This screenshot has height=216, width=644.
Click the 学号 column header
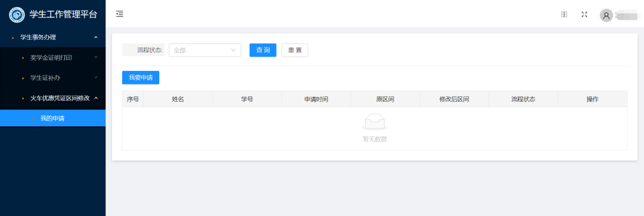tap(247, 99)
